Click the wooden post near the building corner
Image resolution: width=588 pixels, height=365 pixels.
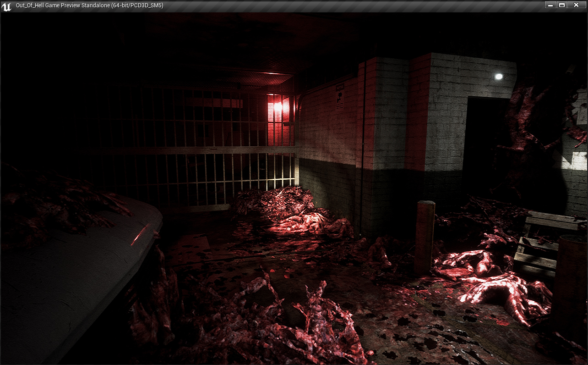[x=425, y=236]
